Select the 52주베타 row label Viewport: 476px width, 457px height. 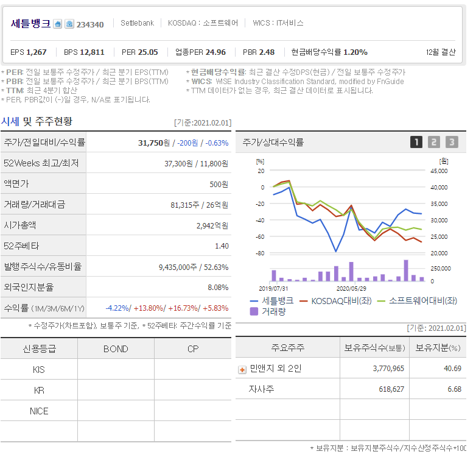[x=21, y=246]
